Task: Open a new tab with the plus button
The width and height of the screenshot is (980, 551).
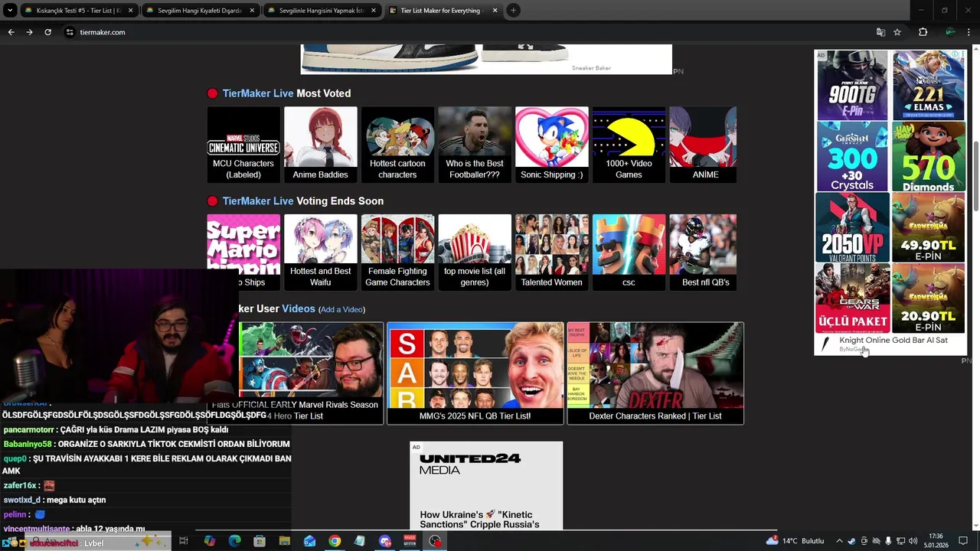Action: tap(513, 11)
